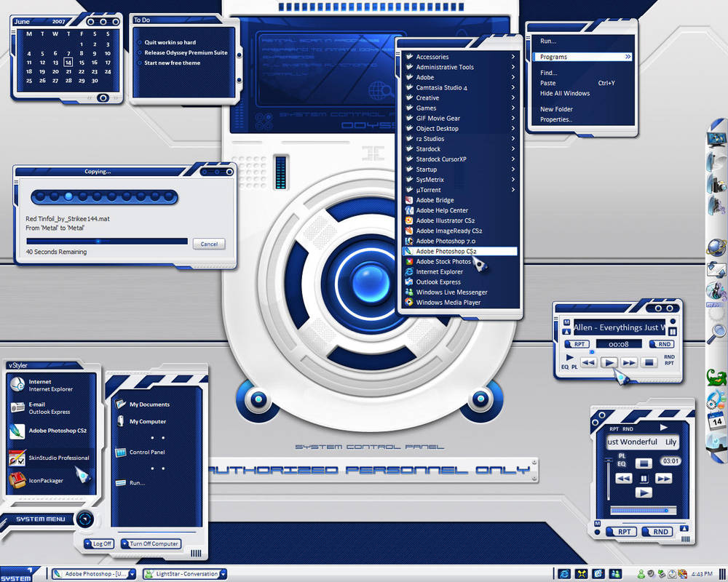Expand Administrative Tools submenu

click(513, 67)
